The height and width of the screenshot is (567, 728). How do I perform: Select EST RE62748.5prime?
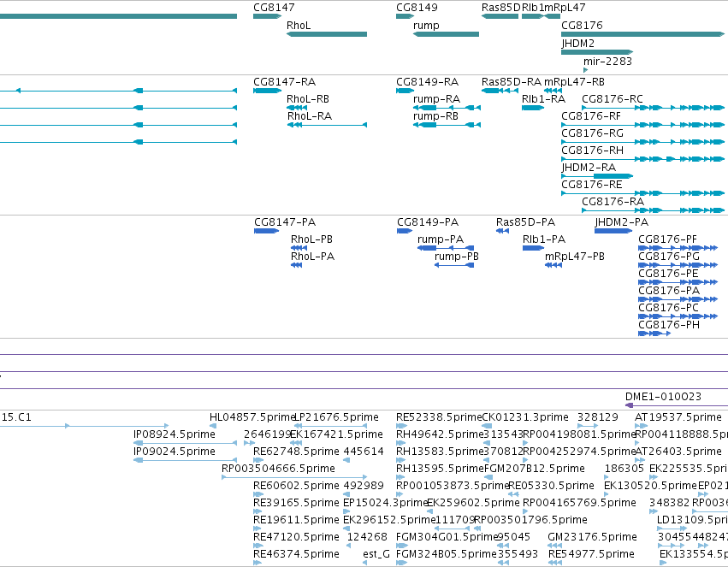tap(296, 452)
